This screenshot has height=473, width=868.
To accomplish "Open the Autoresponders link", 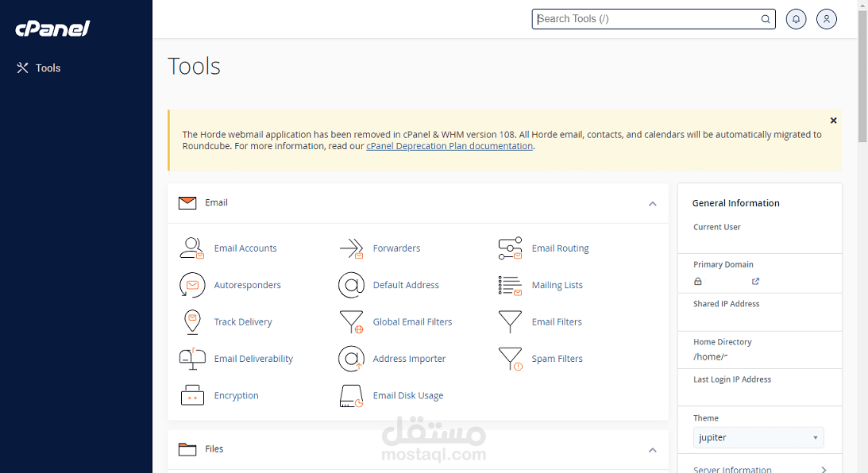I will coord(248,285).
